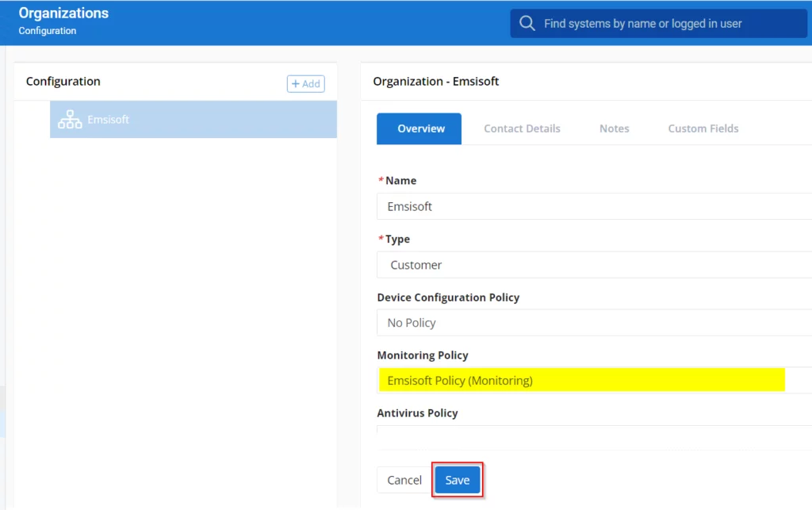
Task: Click the blue Save button
Action: tap(458, 480)
